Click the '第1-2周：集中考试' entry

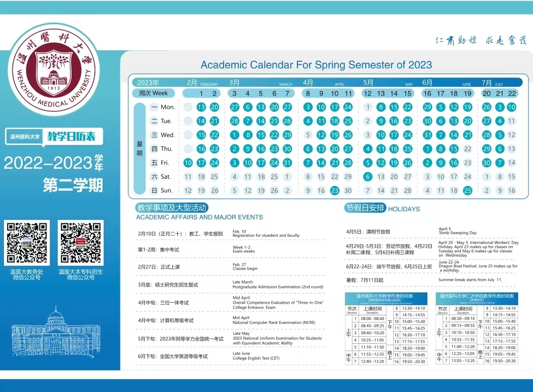point(158,249)
